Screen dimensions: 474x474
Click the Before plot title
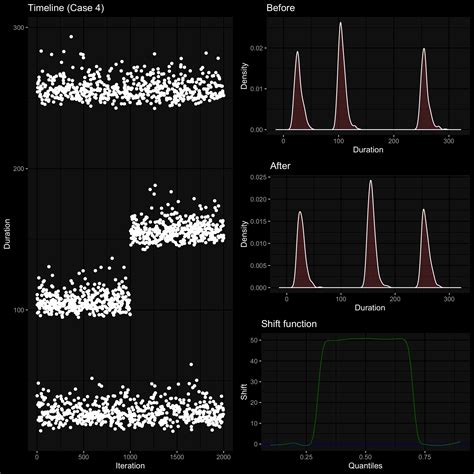click(280, 8)
